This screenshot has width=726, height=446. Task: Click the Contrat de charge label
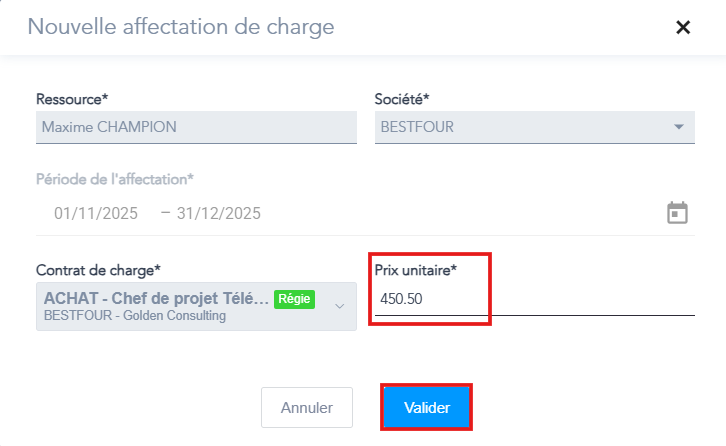click(x=98, y=270)
